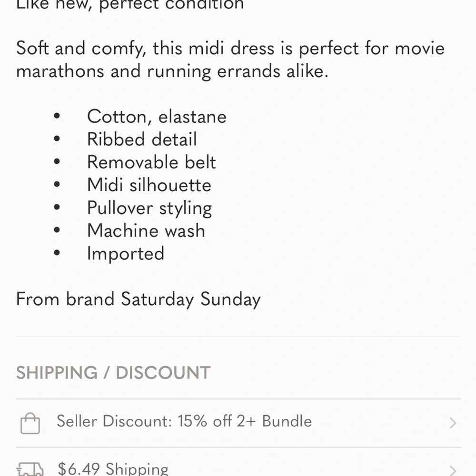Tap '15% off 2+ Bundle' text
Image resolution: width=476 pixels, height=476 pixels.
point(245,421)
